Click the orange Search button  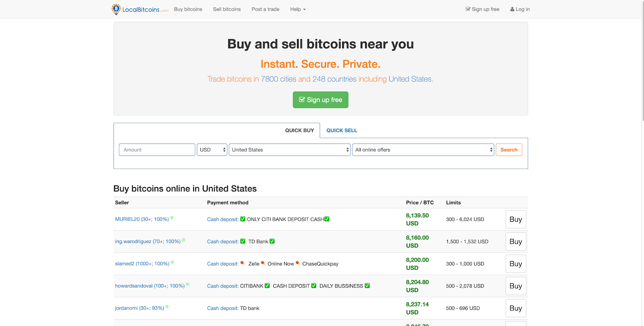pyautogui.click(x=509, y=150)
